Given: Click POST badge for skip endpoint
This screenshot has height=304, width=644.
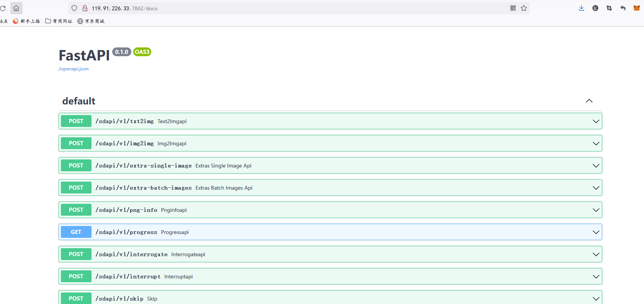Looking at the screenshot, I should click(76, 298).
